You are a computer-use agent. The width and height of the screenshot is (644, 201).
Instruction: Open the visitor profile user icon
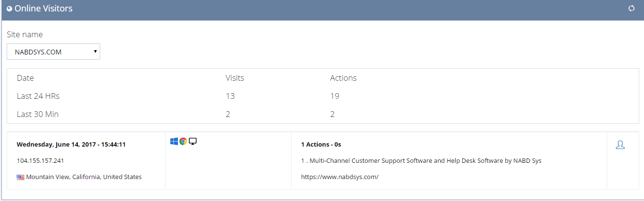620,145
